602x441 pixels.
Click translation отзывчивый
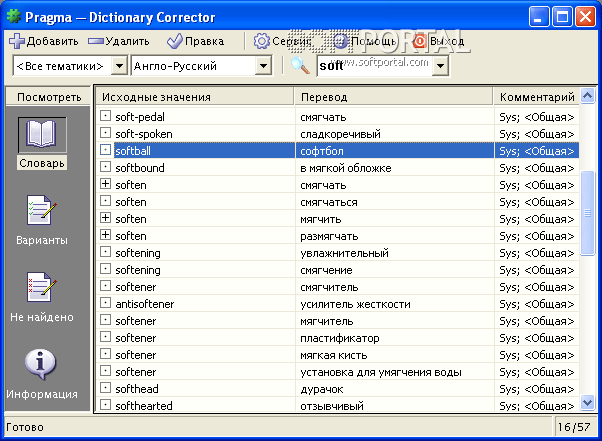[x=332, y=406]
